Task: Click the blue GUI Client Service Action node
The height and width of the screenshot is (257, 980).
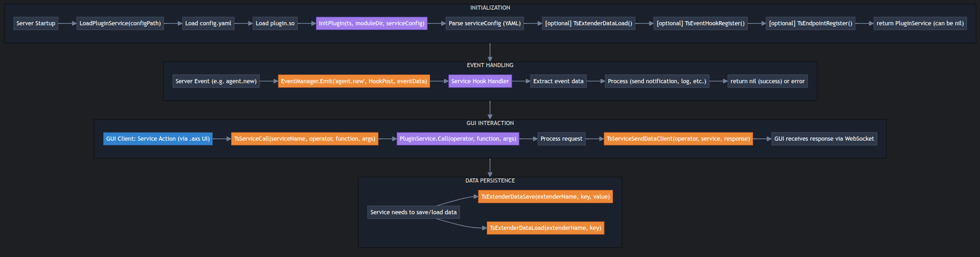Action: 158,139
